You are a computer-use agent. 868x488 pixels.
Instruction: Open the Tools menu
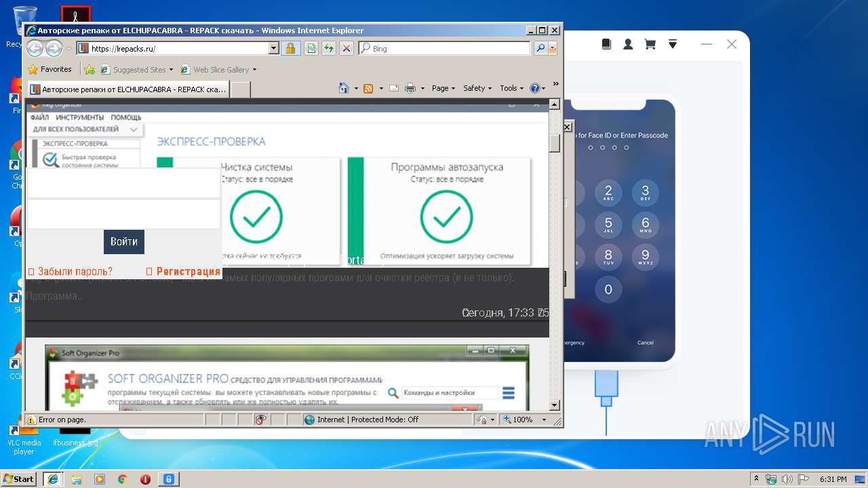512,88
